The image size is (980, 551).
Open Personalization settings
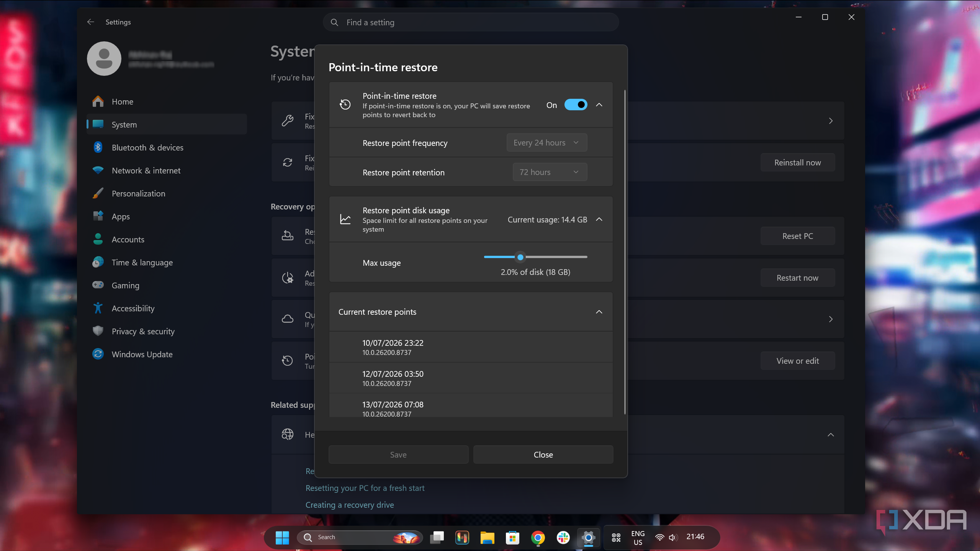coord(167,193)
